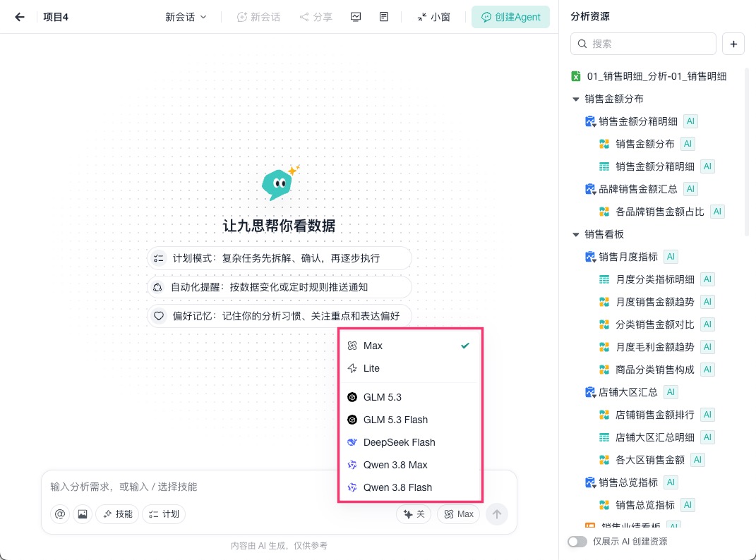Toggle the sparkle 关 enhancement switch

[414, 514]
